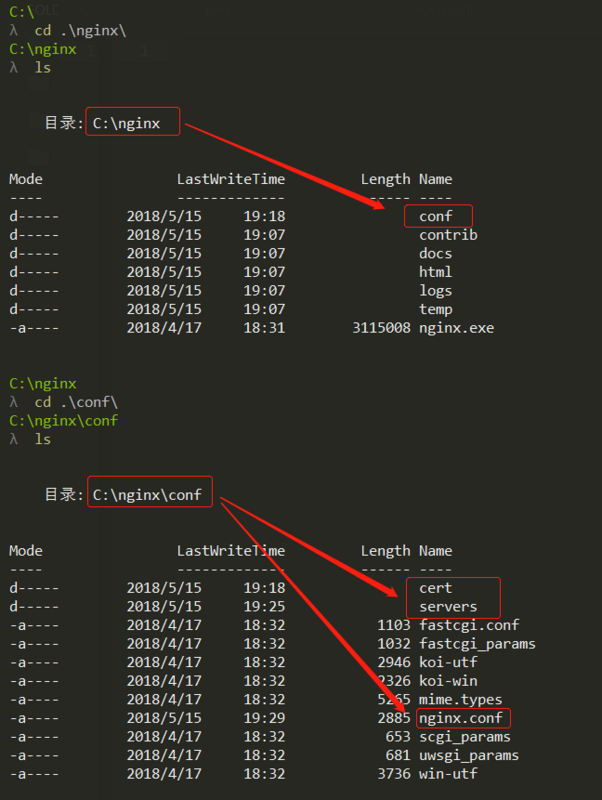This screenshot has width=602, height=800.
Task: Click the 'Name' header in second listing
Action: 436,551
